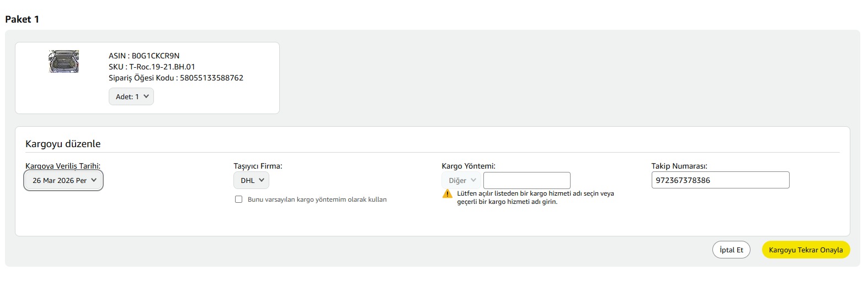Click the Kargo Yöntemi label
The width and height of the screenshot is (868, 286).
(468, 166)
